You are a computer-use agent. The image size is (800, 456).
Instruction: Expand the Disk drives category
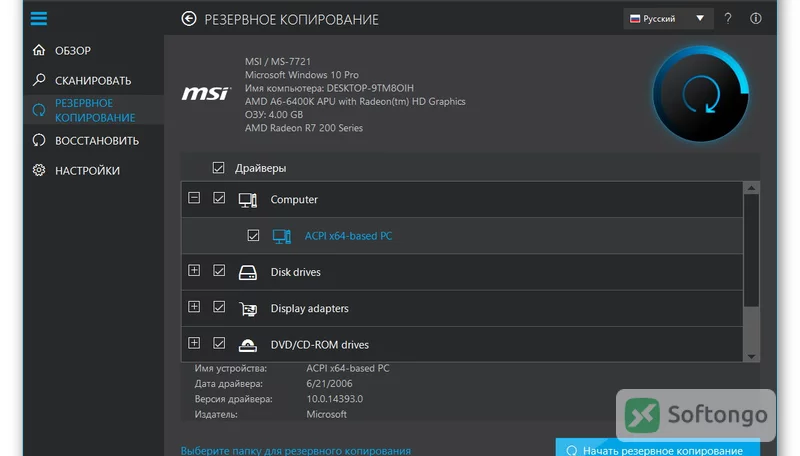(194, 270)
